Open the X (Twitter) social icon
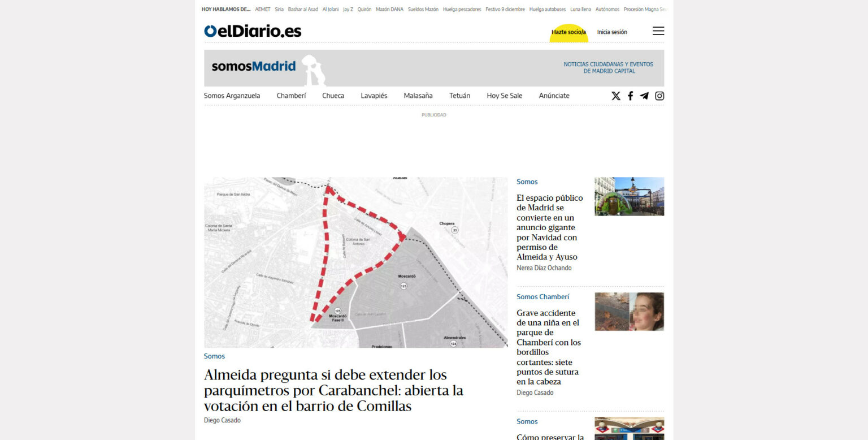The height and width of the screenshot is (440, 868). (615, 96)
